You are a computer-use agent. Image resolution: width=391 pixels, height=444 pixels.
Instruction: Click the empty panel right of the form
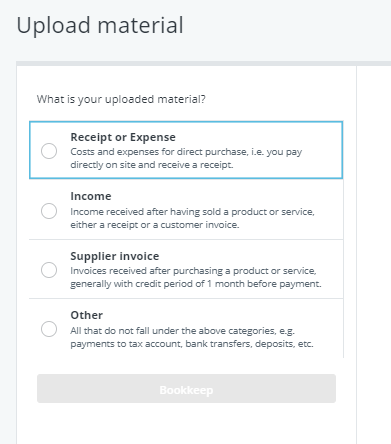click(x=374, y=255)
